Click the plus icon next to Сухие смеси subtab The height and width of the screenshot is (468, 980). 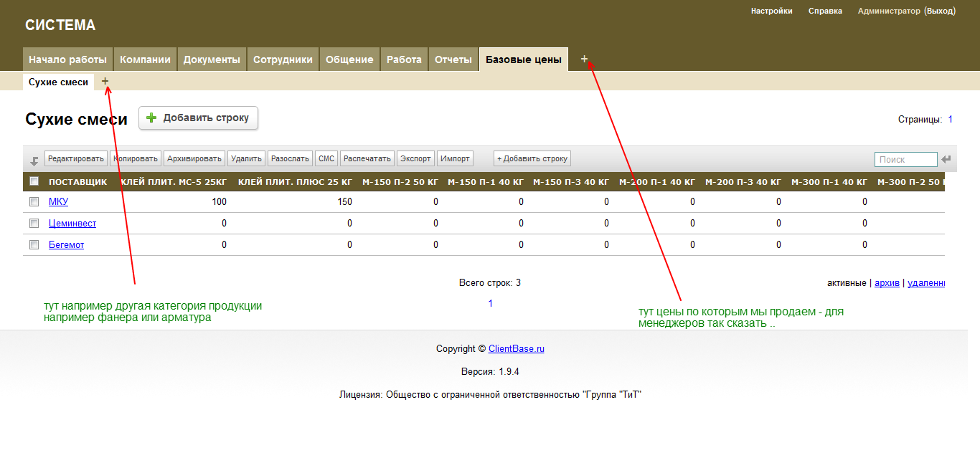click(105, 82)
